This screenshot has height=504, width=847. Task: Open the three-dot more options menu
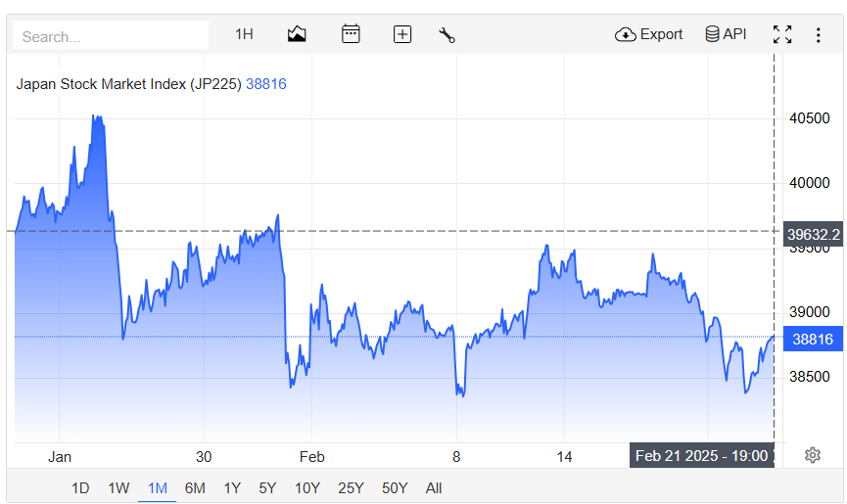[x=819, y=35]
